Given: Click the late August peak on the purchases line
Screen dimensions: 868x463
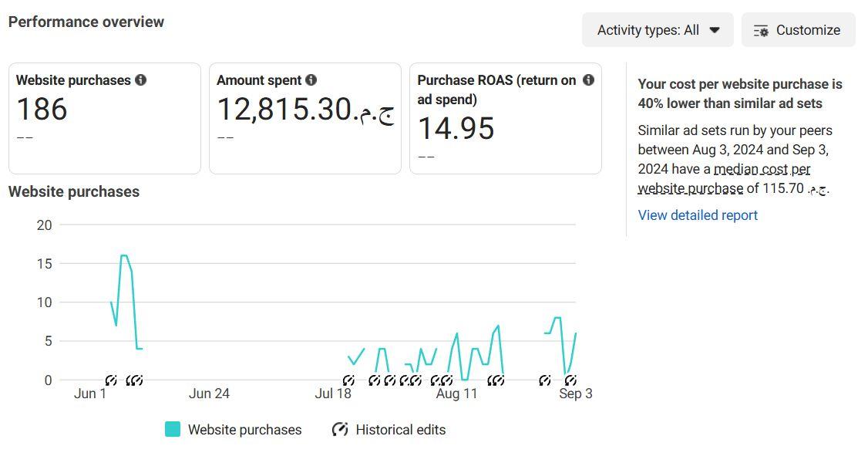Looking at the screenshot, I should coord(557,317).
